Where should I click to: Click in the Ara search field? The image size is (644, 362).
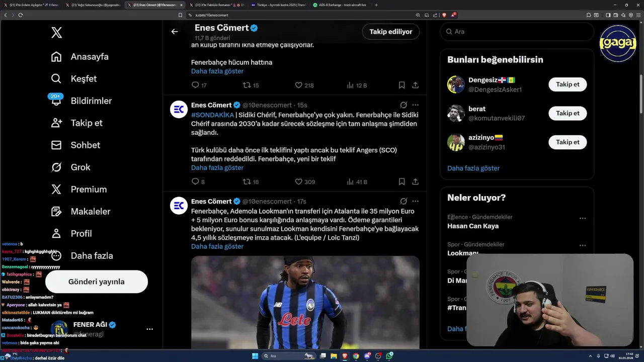(x=517, y=32)
